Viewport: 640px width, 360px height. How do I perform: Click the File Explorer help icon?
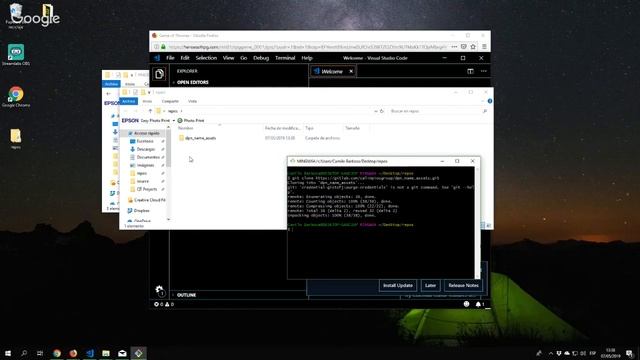point(489,101)
